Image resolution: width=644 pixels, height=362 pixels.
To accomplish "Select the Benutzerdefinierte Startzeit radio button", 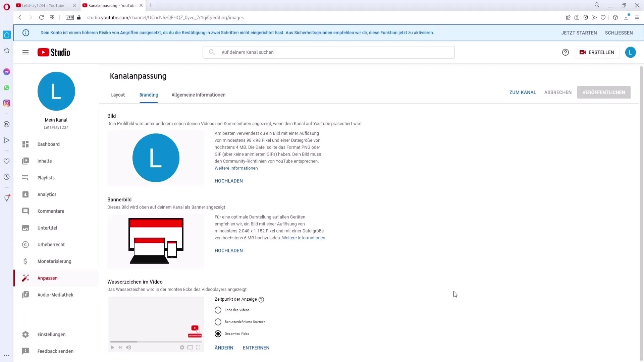I will point(218,321).
